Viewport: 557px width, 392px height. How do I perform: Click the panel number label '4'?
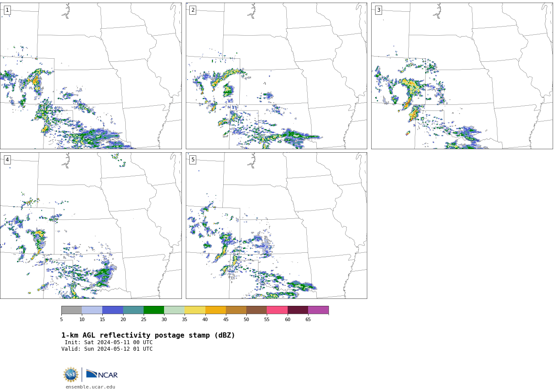[7, 160]
